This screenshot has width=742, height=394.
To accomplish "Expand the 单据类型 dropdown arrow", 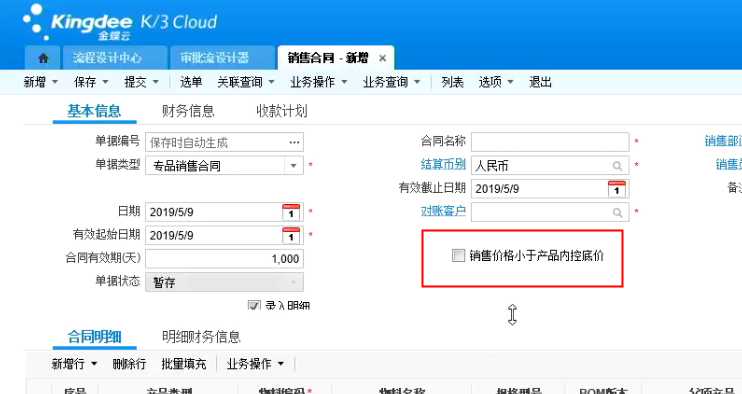I will tap(293, 166).
